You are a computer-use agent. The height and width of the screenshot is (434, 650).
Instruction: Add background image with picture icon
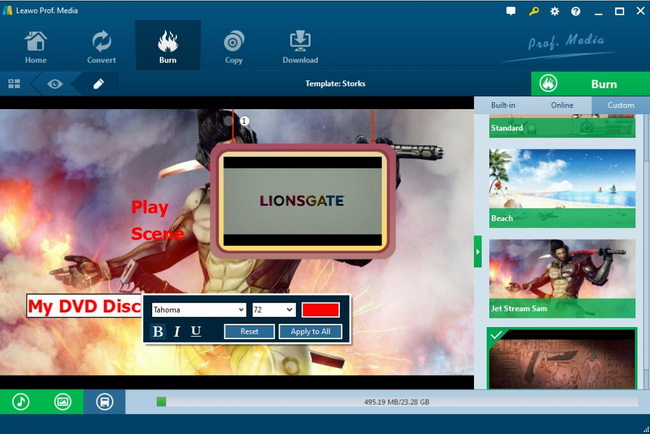coord(63,402)
